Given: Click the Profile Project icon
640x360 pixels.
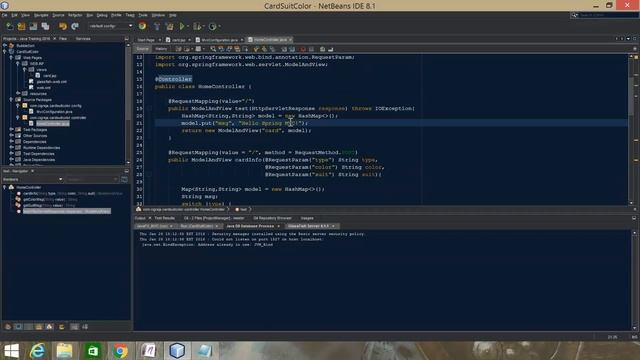Looking at the screenshot, I should [212, 27].
